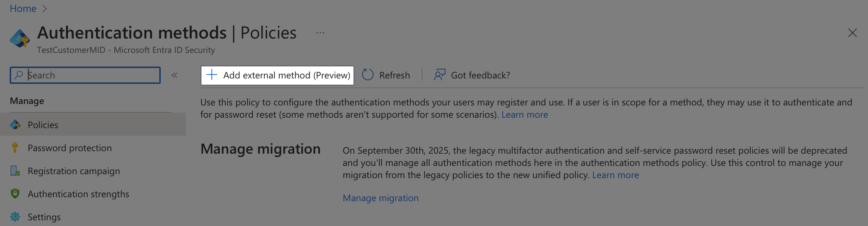The image size is (868, 226).
Task: Select Registration campaign menu item
Action: (x=74, y=171)
